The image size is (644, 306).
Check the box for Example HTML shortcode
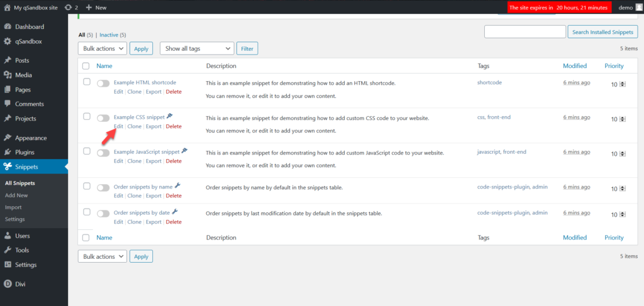coord(87,82)
